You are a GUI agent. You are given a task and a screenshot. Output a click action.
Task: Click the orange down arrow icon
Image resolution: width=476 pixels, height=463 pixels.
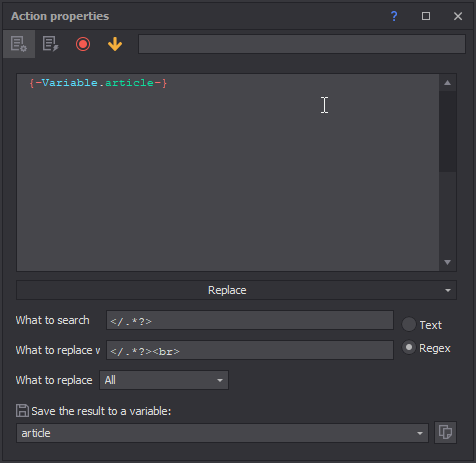(x=115, y=44)
